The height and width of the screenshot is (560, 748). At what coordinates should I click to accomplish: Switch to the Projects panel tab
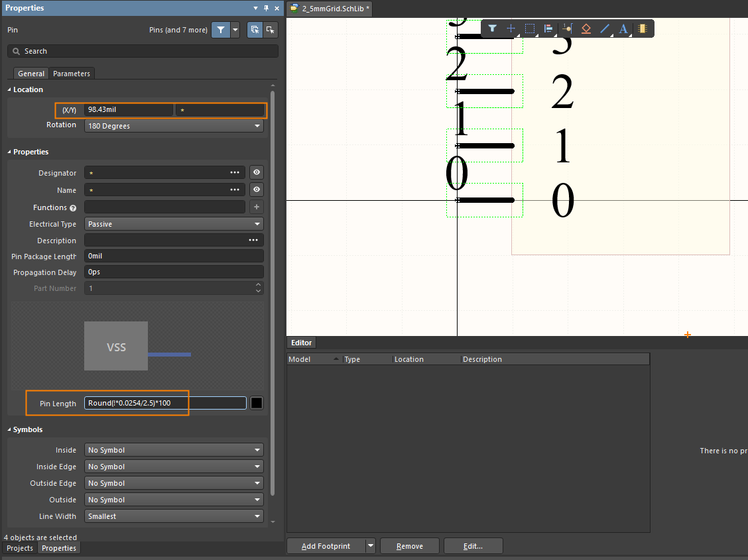pyautogui.click(x=20, y=548)
